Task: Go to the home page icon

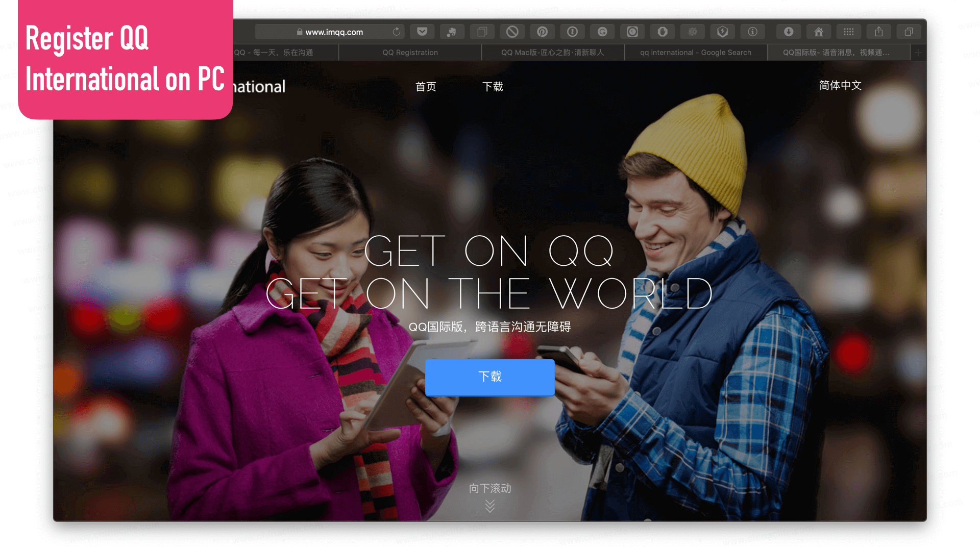Action: 819,32
